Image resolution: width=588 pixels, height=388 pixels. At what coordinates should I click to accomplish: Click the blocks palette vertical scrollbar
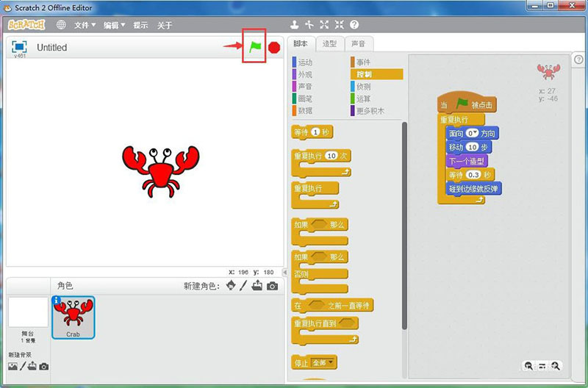tap(404, 226)
